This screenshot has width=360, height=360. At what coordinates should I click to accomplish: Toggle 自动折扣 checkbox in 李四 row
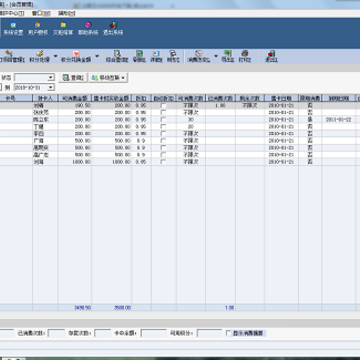(x=163, y=134)
